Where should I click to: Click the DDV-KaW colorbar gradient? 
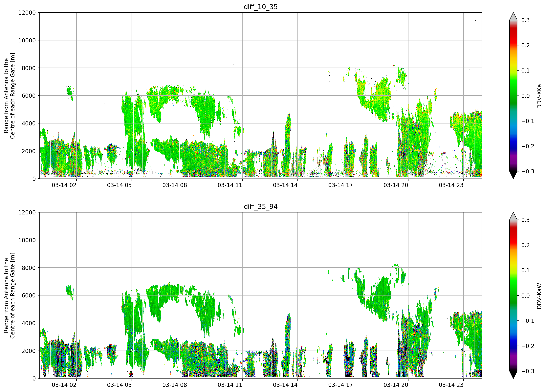[513, 295]
